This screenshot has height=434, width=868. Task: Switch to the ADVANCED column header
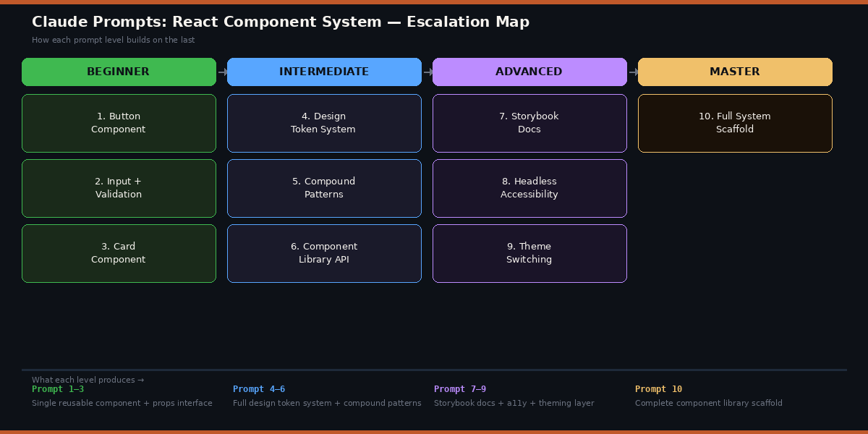point(529,72)
